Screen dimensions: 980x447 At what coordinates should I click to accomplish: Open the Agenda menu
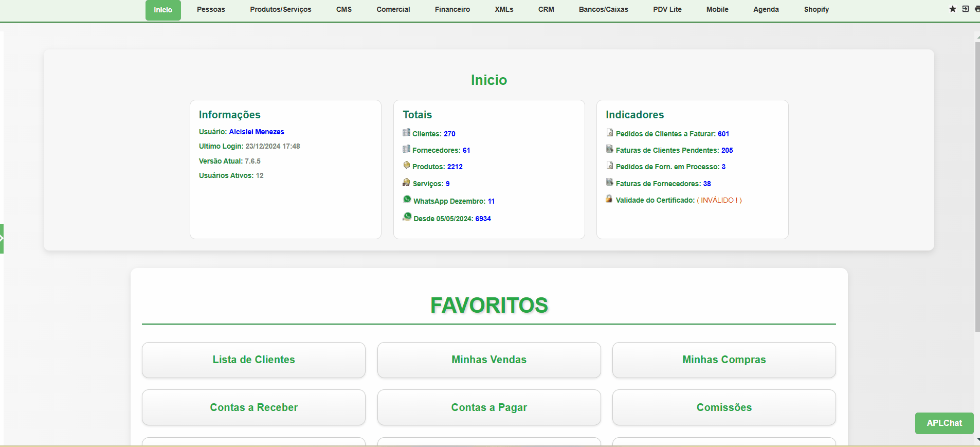click(x=766, y=9)
